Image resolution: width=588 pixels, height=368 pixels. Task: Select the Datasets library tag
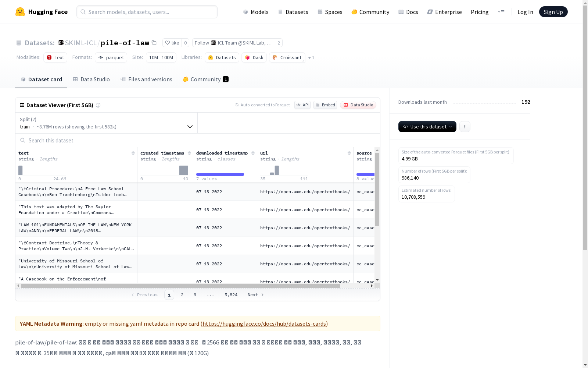[222, 57]
